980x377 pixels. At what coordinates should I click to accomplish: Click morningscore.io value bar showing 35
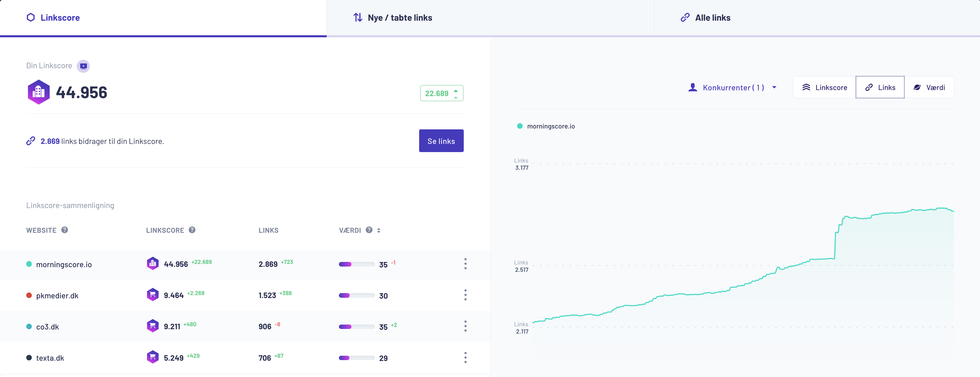(x=356, y=264)
